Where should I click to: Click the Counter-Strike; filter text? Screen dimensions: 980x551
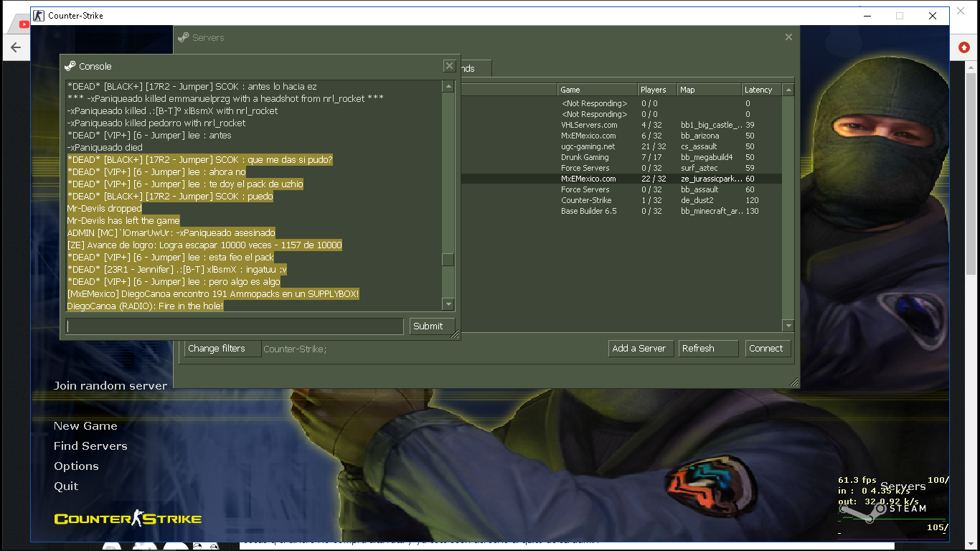tap(295, 349)
